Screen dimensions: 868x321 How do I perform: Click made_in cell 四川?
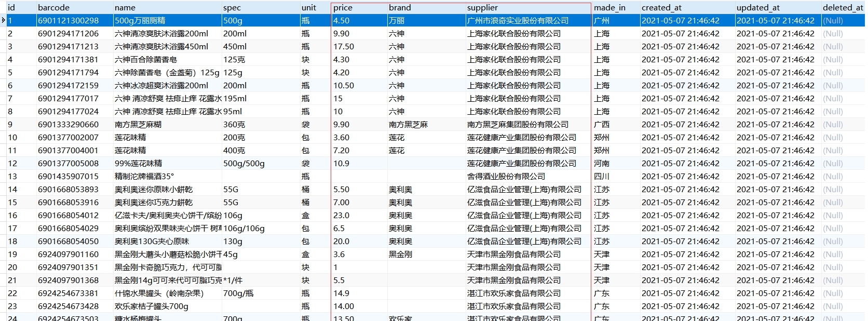(x=616, y=176)
